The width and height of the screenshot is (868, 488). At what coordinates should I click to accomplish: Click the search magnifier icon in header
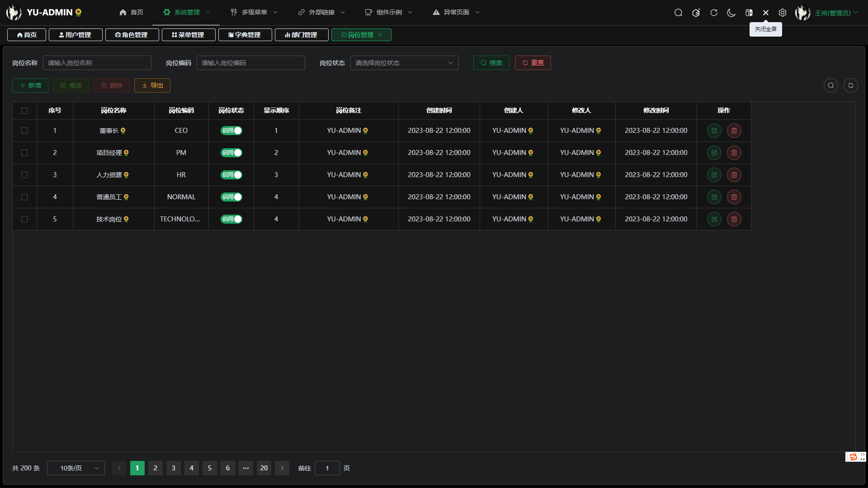(678, 13)
